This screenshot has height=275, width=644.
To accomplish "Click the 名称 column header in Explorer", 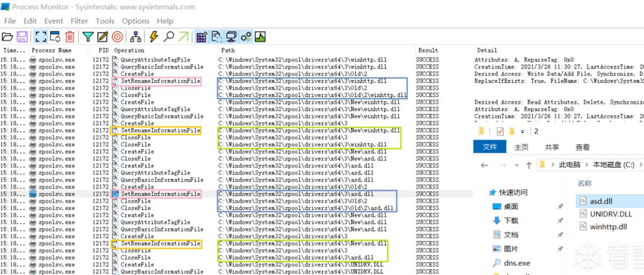I will click(x=585, y=183).
